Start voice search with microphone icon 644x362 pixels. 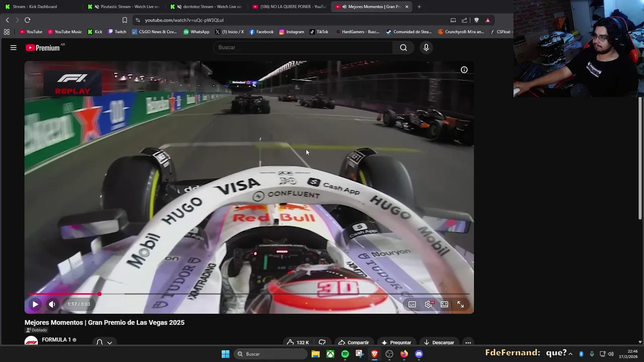coord(426,47)
